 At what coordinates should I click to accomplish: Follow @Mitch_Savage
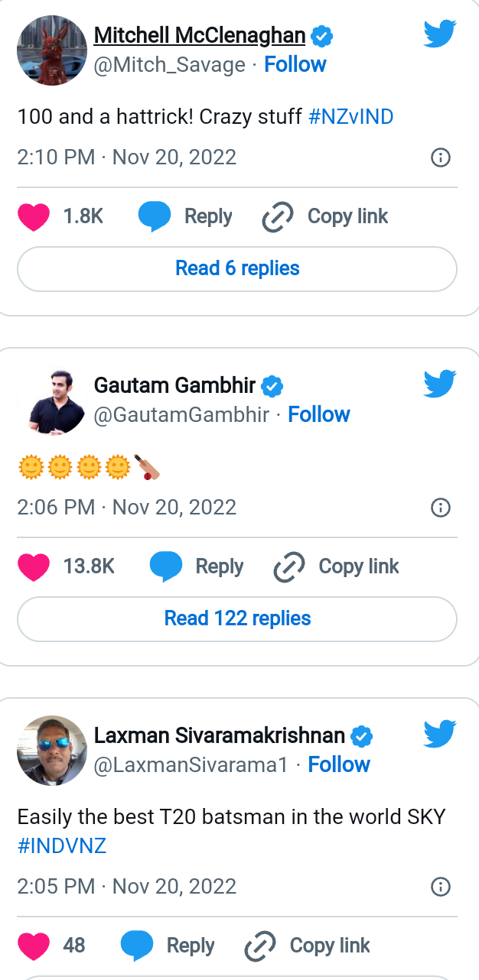point(295,64)
